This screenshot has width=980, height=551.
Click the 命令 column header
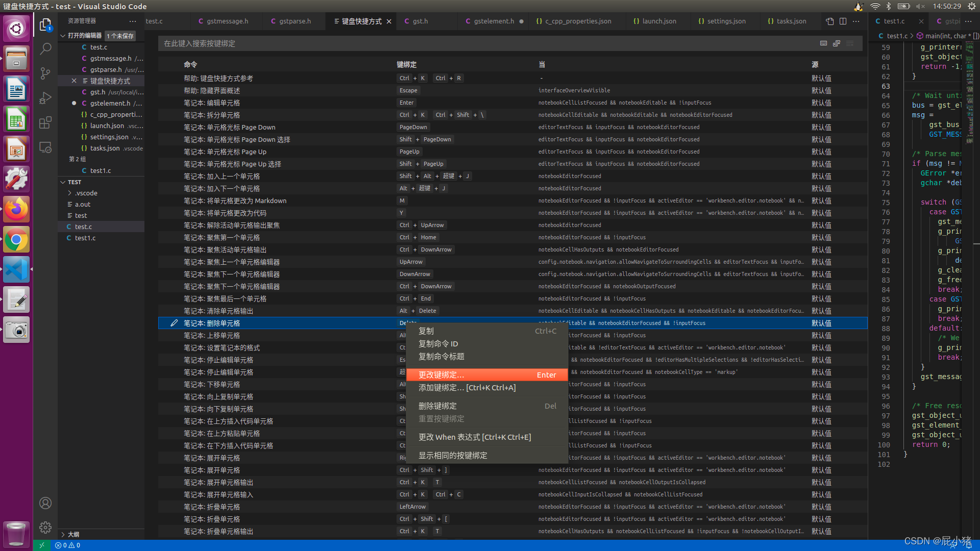point(190,64)
